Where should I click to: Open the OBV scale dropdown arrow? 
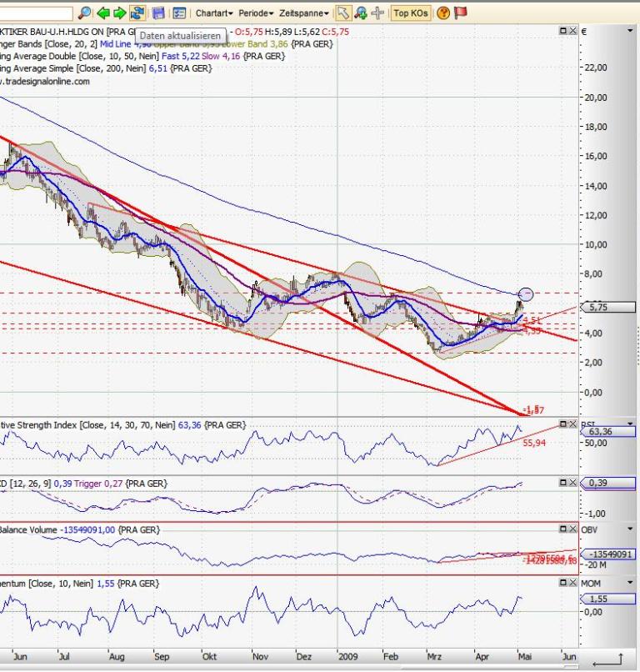click(631, 529)
